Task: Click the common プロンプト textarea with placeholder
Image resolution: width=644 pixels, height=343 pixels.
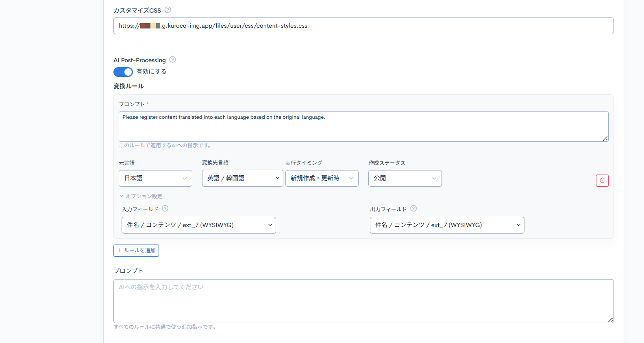Action: click(x=363, y=301)
